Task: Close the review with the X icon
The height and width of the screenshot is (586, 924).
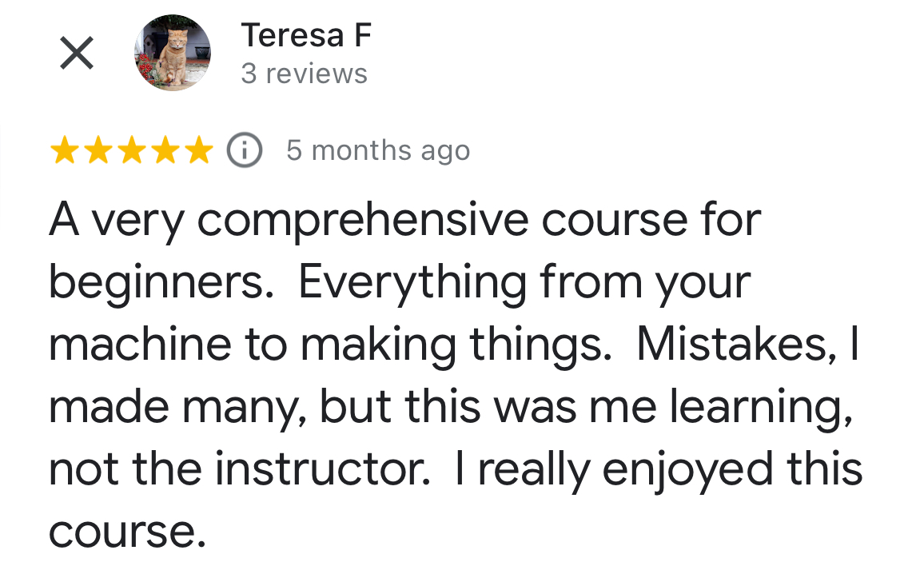Action: (77, 53)
